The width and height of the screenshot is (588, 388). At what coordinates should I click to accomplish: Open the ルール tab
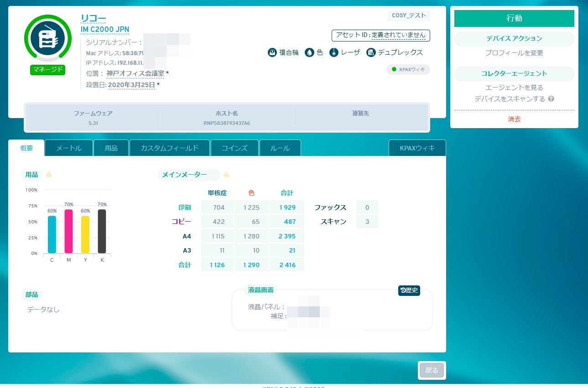click(280, 148)
